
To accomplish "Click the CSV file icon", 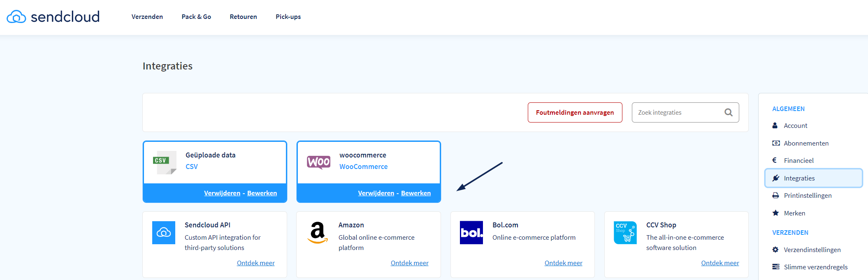I will coord(165,163).
